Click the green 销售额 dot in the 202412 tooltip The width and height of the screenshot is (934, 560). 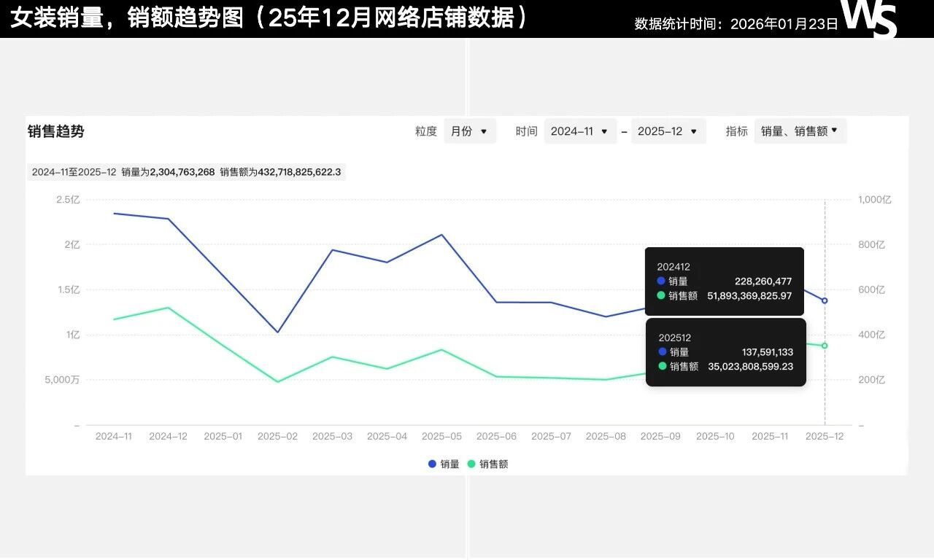click(x=661, y=295)
